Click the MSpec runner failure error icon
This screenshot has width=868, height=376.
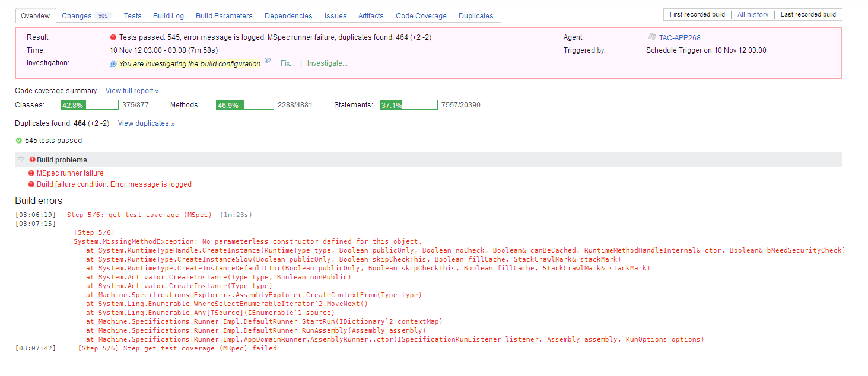click(31, 173)
